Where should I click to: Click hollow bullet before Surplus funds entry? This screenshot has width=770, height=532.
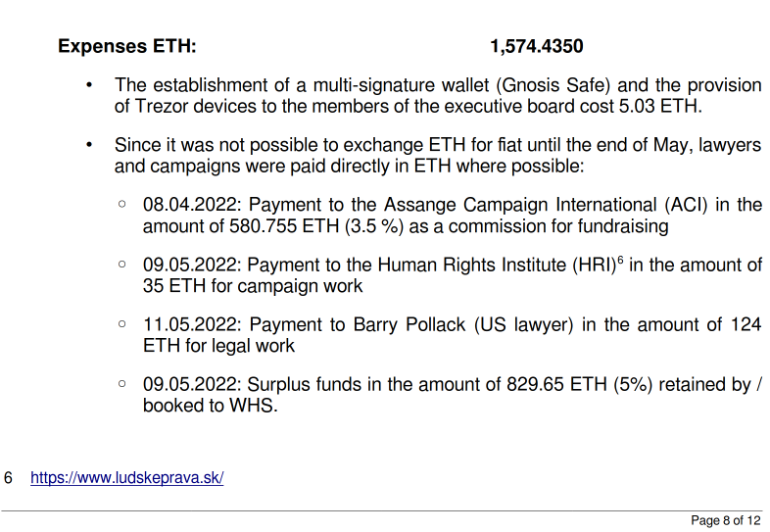[121, 384]
